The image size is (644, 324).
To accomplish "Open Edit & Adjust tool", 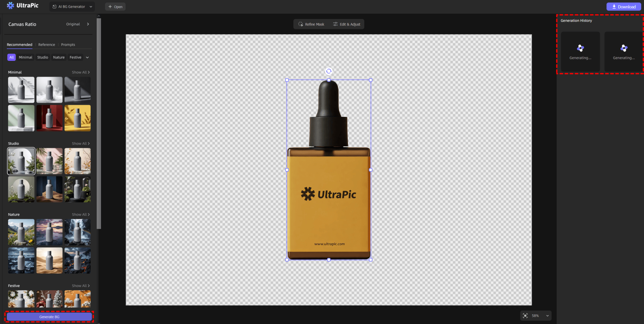I will click(x=347, y=24).
